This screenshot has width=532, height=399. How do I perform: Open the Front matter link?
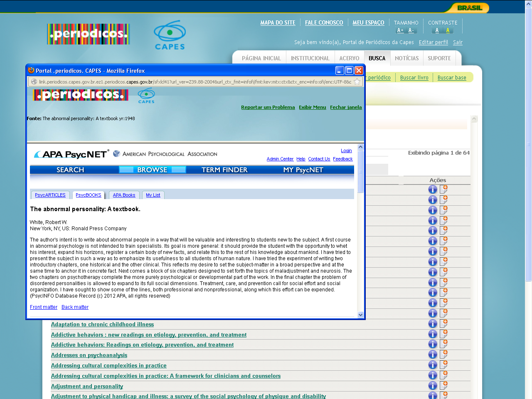[44, 307]
